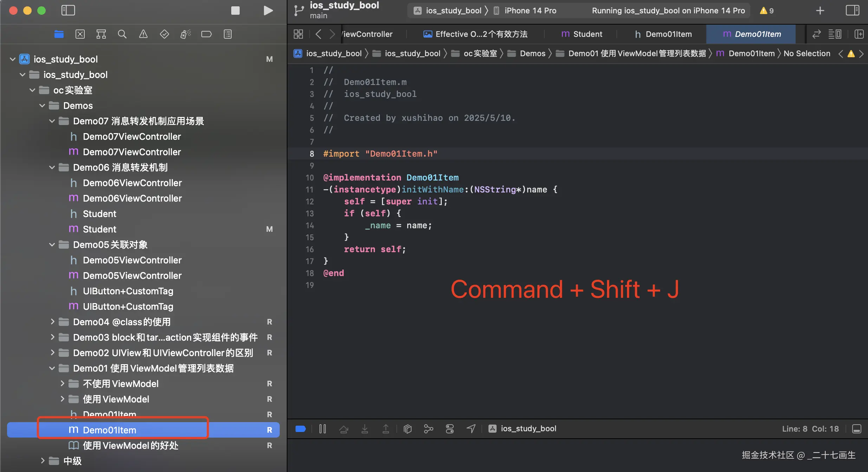Click the Stop button in toolbar
The width and height of the screenshot is (868, 472).
[235, 11]
